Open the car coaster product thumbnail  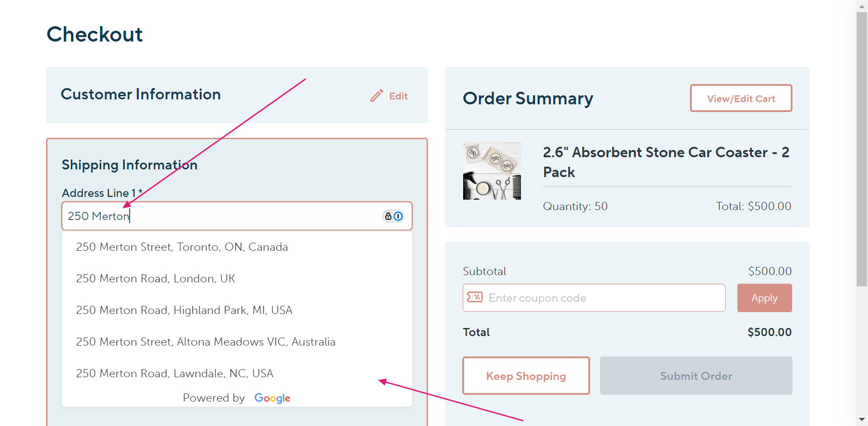click(492, 171)
